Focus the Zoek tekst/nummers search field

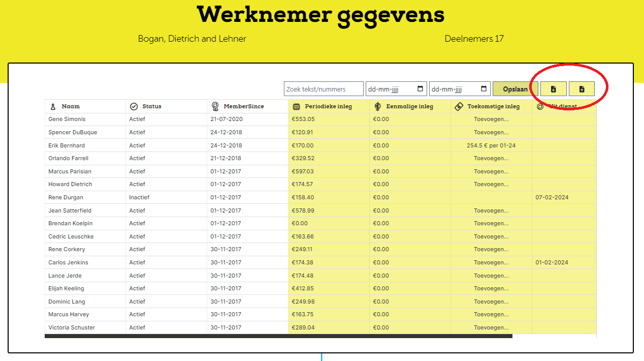[x=324, y=89]
